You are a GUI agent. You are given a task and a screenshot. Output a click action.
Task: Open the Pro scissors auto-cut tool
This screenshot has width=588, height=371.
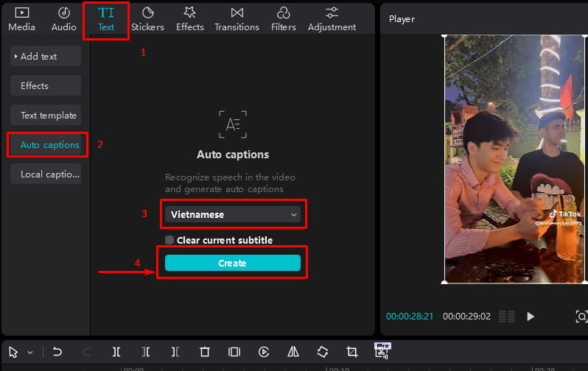coord(382,350)
